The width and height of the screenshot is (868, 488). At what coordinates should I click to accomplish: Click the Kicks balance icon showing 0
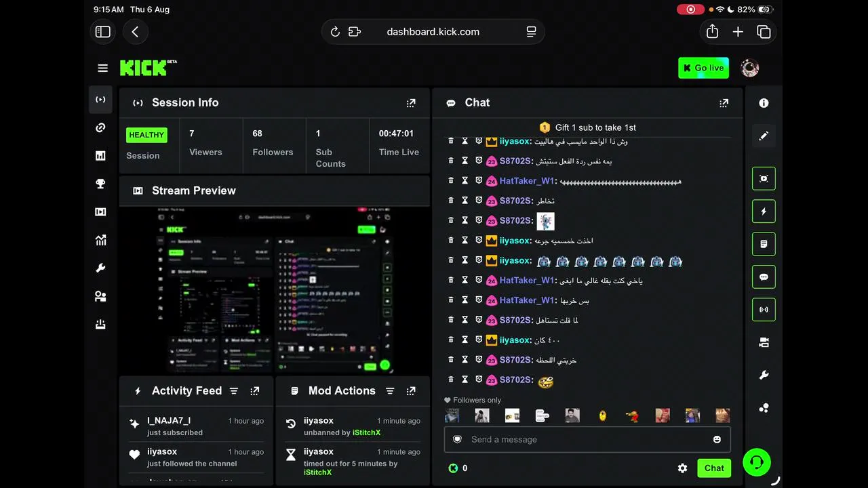453,468
